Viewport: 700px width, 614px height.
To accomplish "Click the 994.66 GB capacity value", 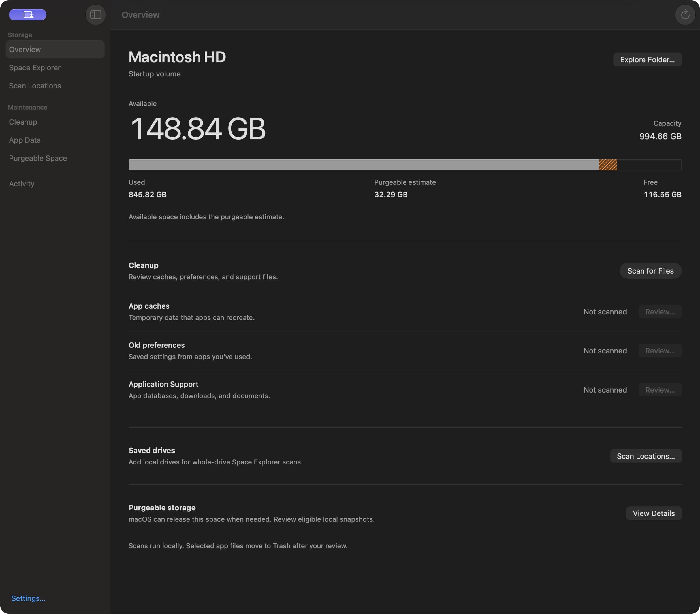I will point(660,136).
